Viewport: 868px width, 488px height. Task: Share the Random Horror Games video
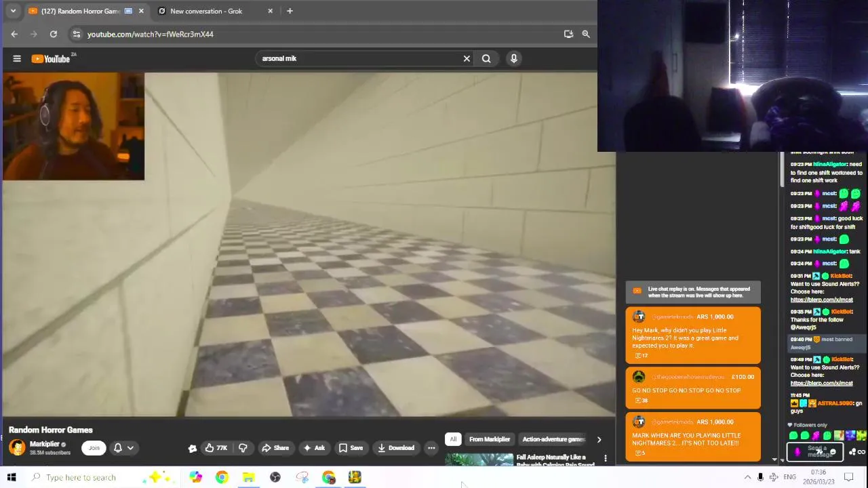tap(275, 448)
